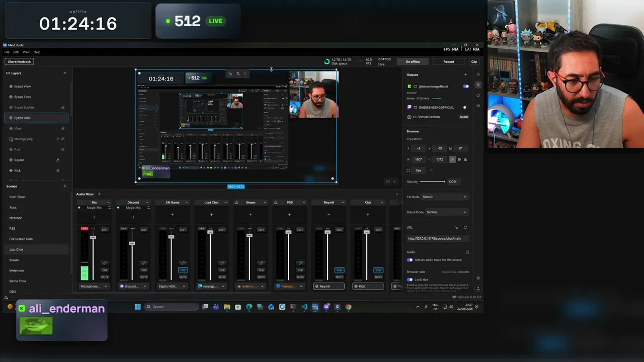This screenshot has width=644, height=362.
Task: Open the Windows Start menu
Action: 137,307
